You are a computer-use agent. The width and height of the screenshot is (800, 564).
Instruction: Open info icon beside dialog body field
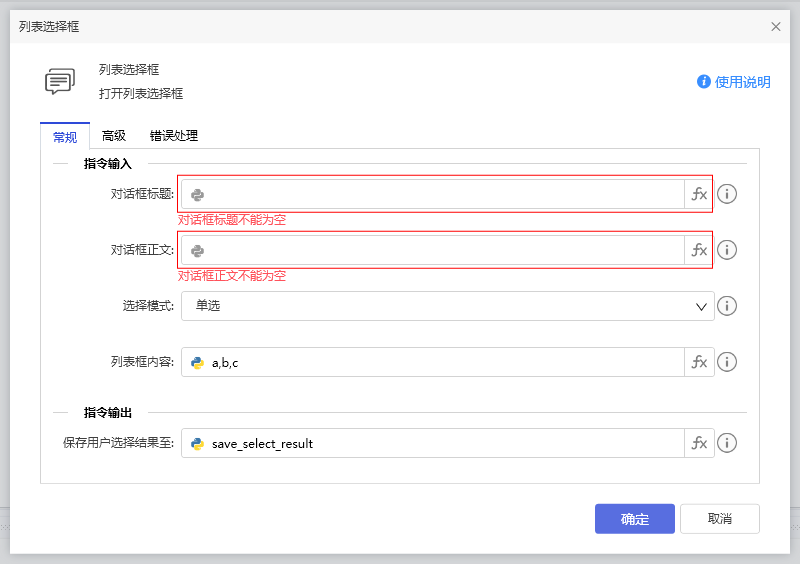[x=727, y=250]
